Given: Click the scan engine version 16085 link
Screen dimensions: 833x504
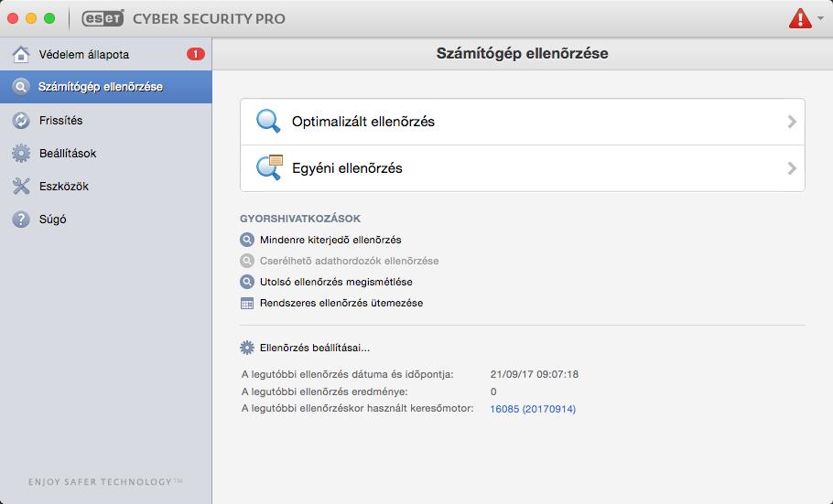Looking at the screenshot, I should pos(533,409).
